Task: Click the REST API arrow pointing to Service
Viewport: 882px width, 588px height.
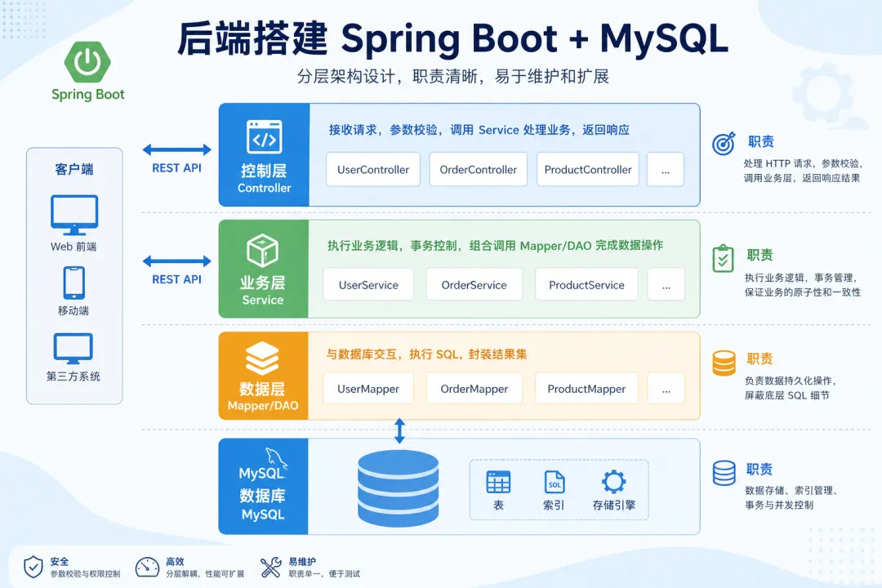Action: (176, 261)
